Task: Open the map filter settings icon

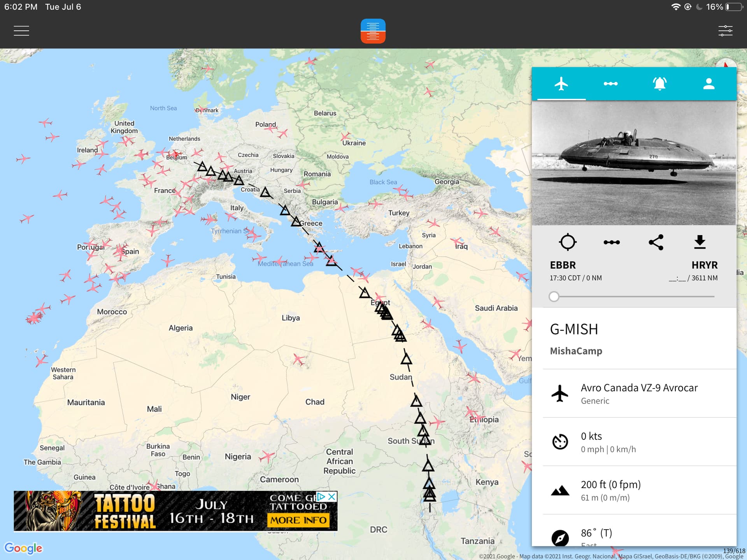Action: pyautogui.click(x=725, y=31)
